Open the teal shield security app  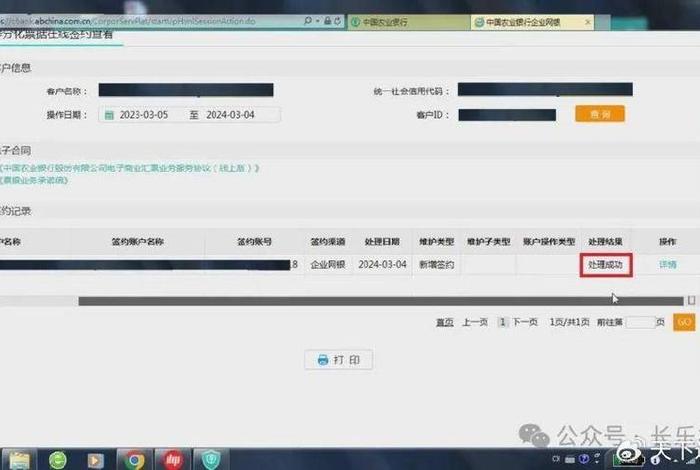coord(211,460)
